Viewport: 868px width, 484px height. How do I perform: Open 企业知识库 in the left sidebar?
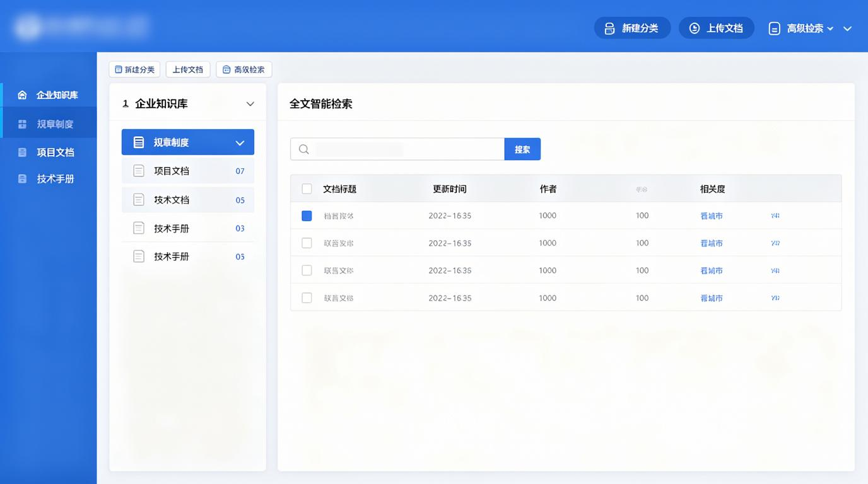click(x=49, y=95)
